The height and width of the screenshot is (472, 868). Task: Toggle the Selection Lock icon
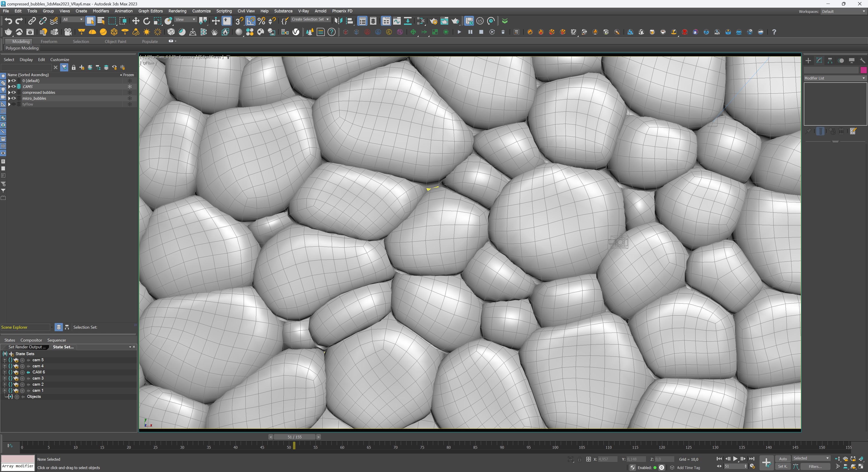point(579,459)
